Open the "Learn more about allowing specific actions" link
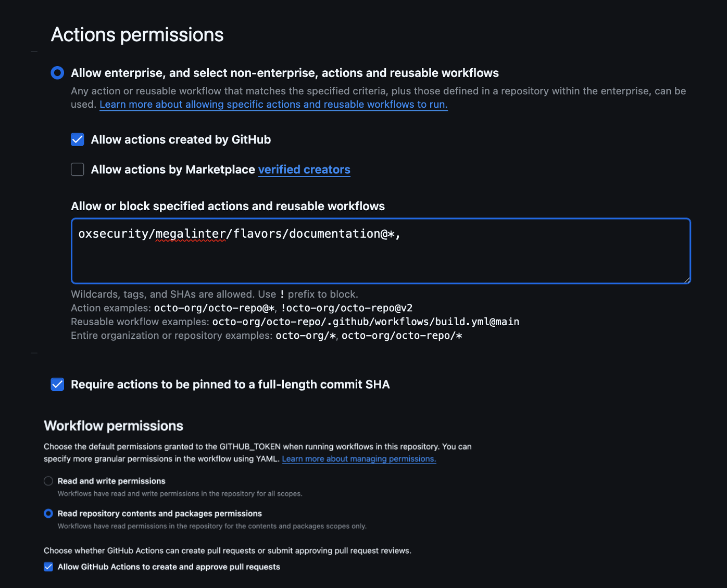The width and height of the screenshot is (727, 588). click(x=273, y=105)
